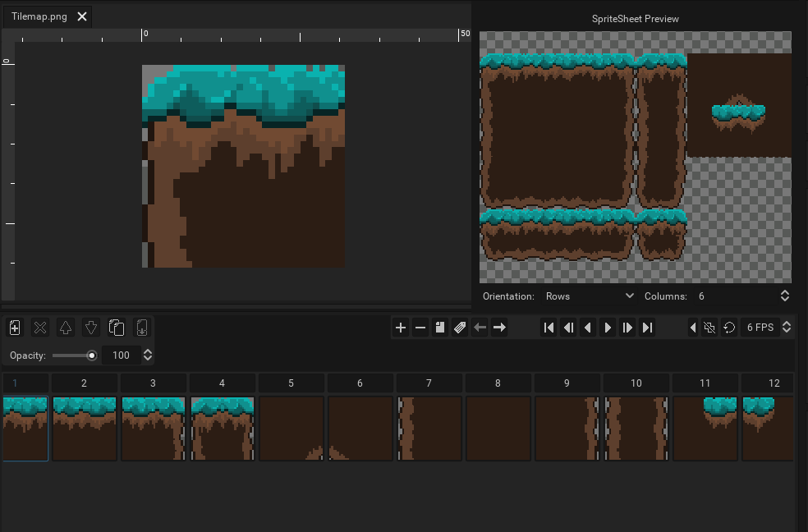Jump to the last frame
The height and width of the screenshot is (532, 808).
point(647,327)
